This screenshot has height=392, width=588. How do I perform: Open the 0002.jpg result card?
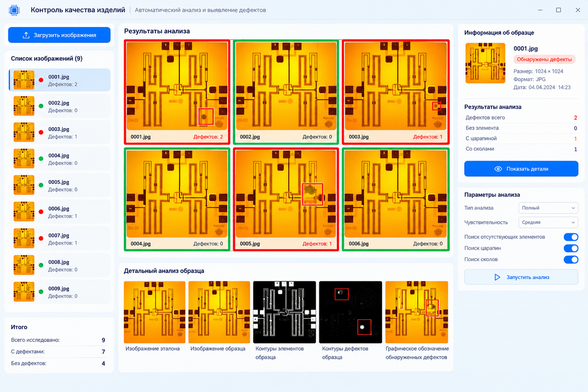pos(286,92)
